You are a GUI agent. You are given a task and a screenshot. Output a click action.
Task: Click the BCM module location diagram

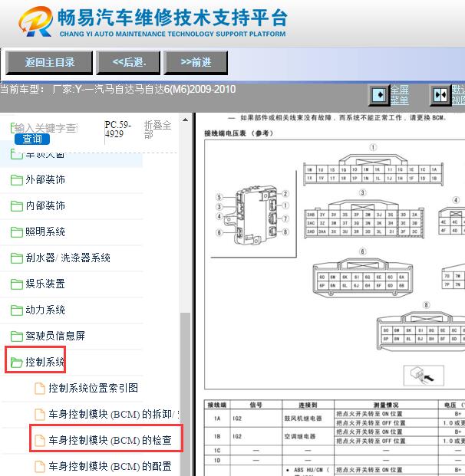[252, 214]
